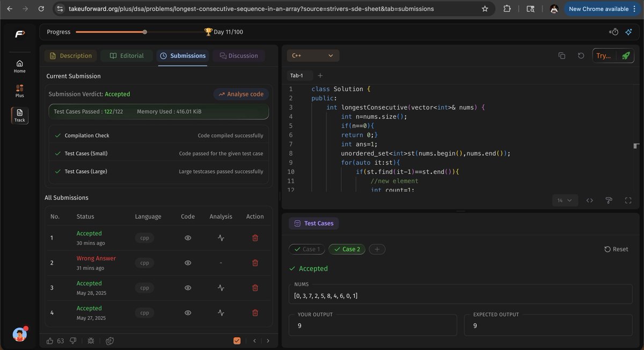Screen dimensions: 644x350
Task: Switch to the Editorial tab
Action: 127,56
